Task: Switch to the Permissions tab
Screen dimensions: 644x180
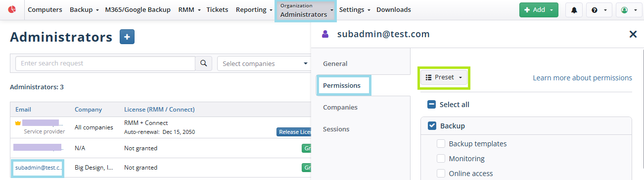Action: click(342, 85)
